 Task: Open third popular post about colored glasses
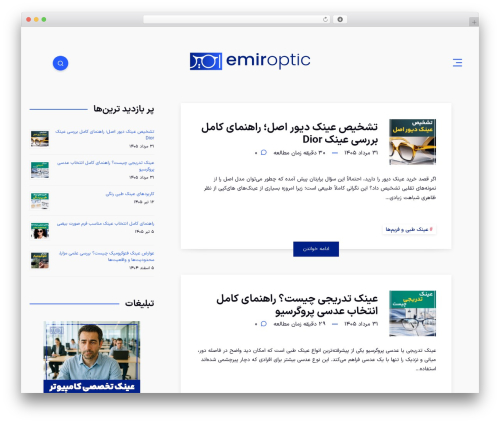(130, 194)
